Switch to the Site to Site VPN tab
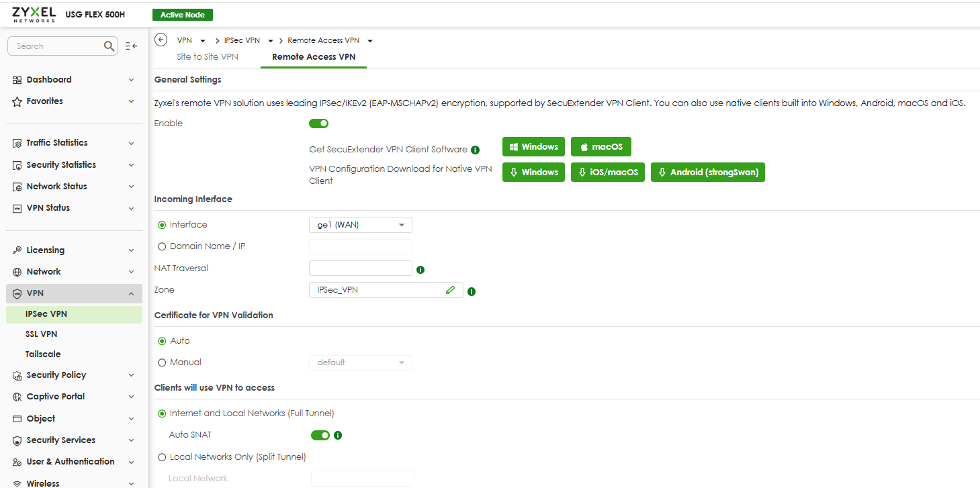Viewport: 980px width, 488px height. 207,57
